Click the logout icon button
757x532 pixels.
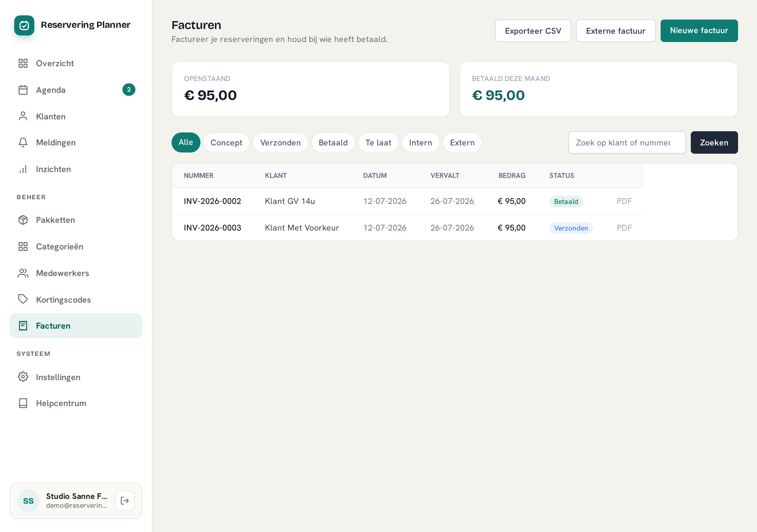tap(124, 501)
